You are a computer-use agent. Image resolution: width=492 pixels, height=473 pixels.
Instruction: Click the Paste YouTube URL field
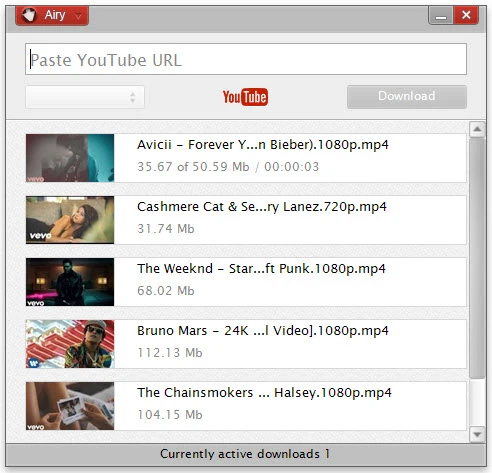(246, 59)
